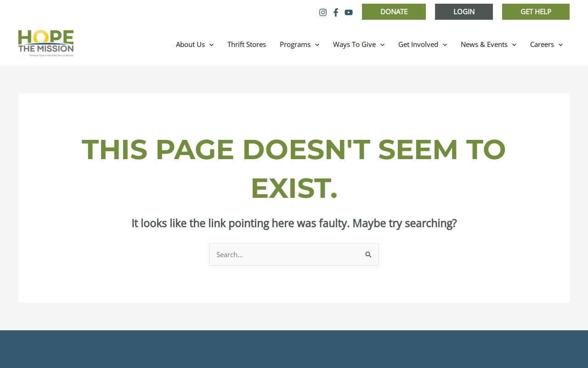Expand the About Us chevron arrow

[x=211, y=45]
